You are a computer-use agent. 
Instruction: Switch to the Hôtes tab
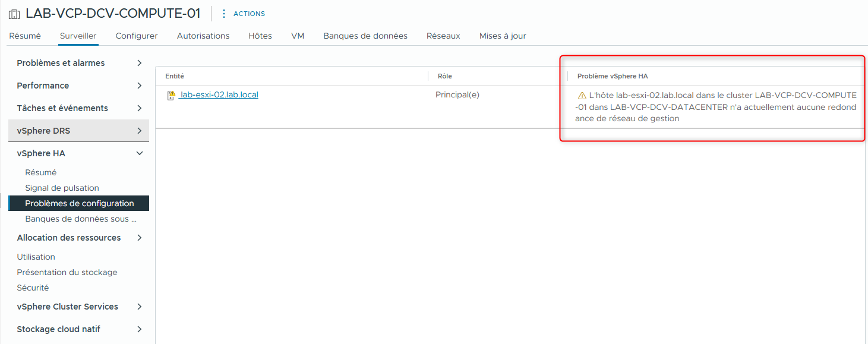[260, 36]
